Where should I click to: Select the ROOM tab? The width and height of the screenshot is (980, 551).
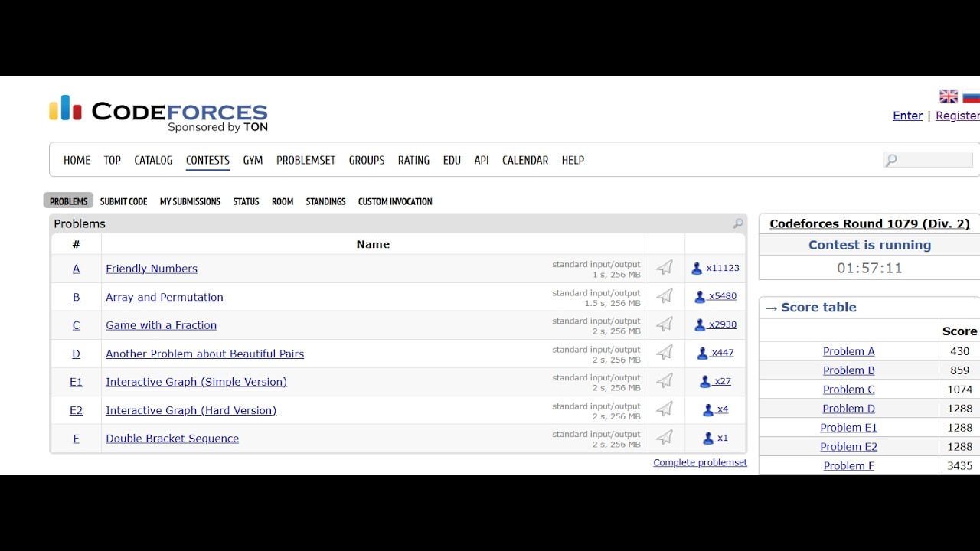pyautogui.click(x=283, y=201)
